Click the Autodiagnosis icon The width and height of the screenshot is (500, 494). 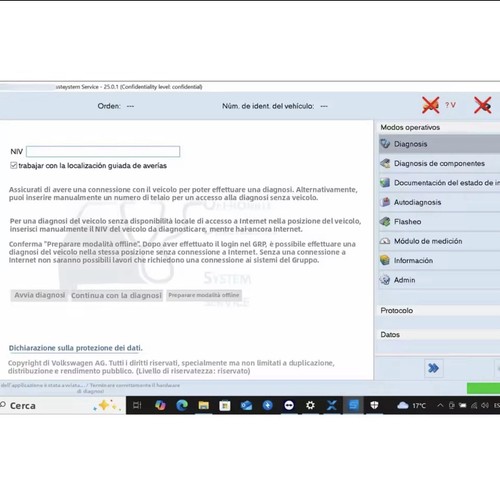385,202
